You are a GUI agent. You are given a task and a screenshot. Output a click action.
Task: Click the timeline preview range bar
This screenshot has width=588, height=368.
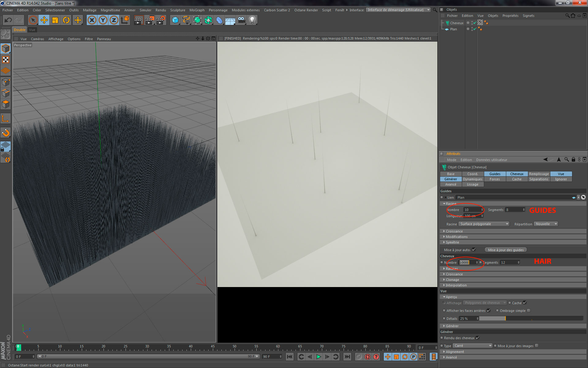point(148,356)
